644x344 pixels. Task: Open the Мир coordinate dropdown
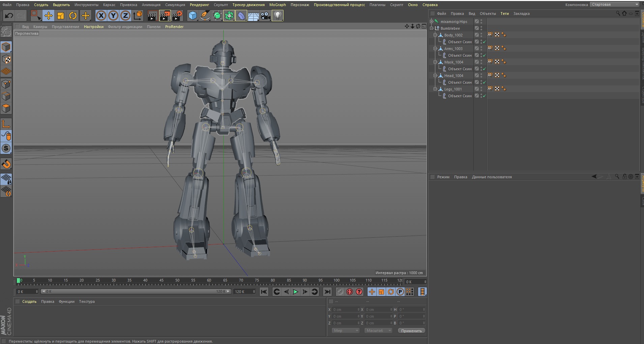tap(345, 331)
